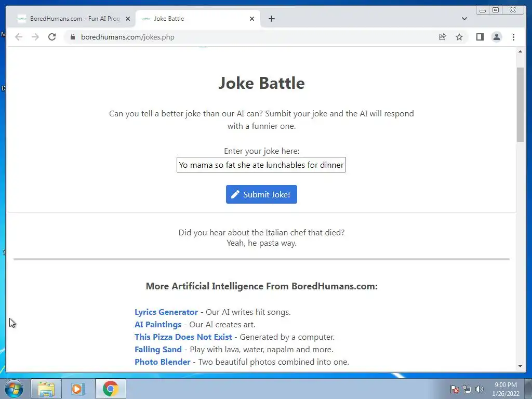Click the network icon in system tray

(467, 389)
